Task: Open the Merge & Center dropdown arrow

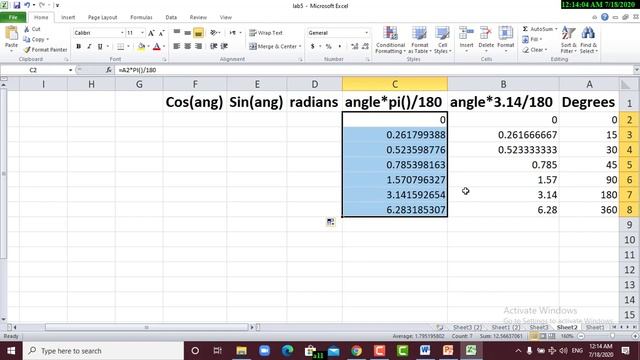Action: click(300, 47)
